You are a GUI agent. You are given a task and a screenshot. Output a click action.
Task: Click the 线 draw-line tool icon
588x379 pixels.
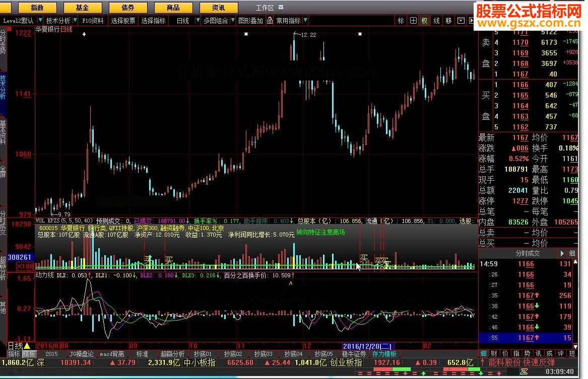click(x=437, y=21)
